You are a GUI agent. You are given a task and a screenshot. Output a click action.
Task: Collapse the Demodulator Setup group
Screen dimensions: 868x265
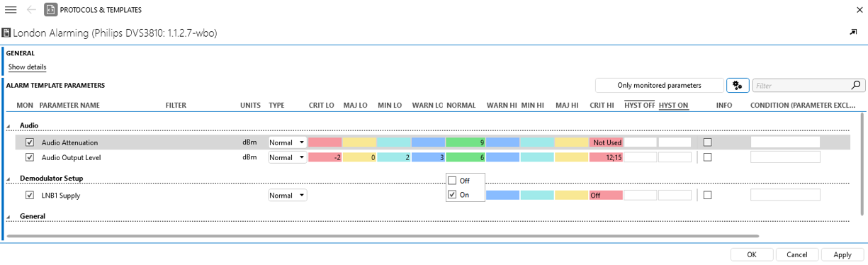9,179
